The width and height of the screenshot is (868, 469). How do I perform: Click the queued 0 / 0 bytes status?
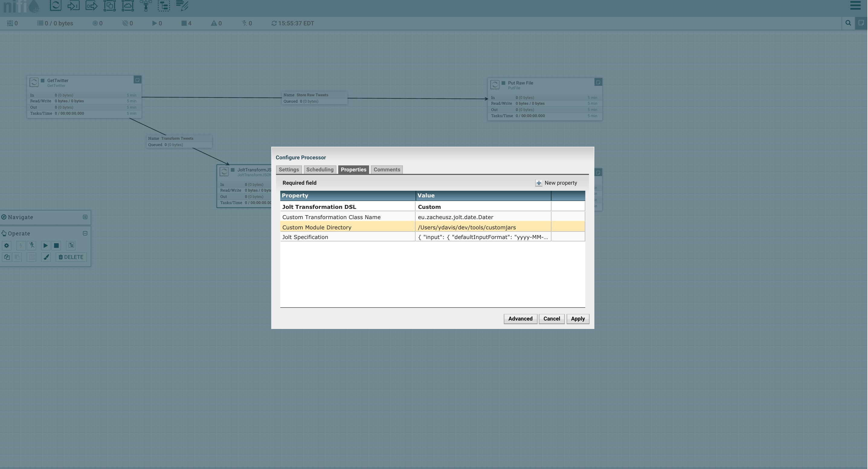click(55, 23)
